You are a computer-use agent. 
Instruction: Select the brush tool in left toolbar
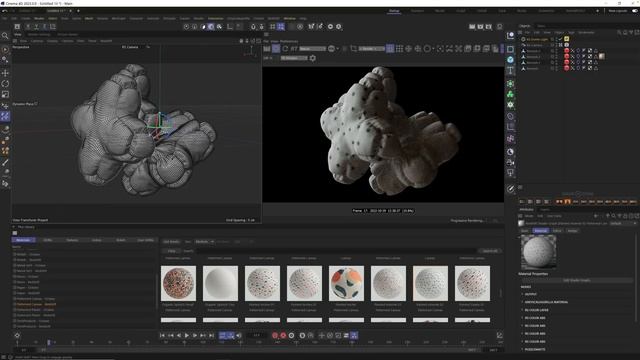tap(5, 162)
